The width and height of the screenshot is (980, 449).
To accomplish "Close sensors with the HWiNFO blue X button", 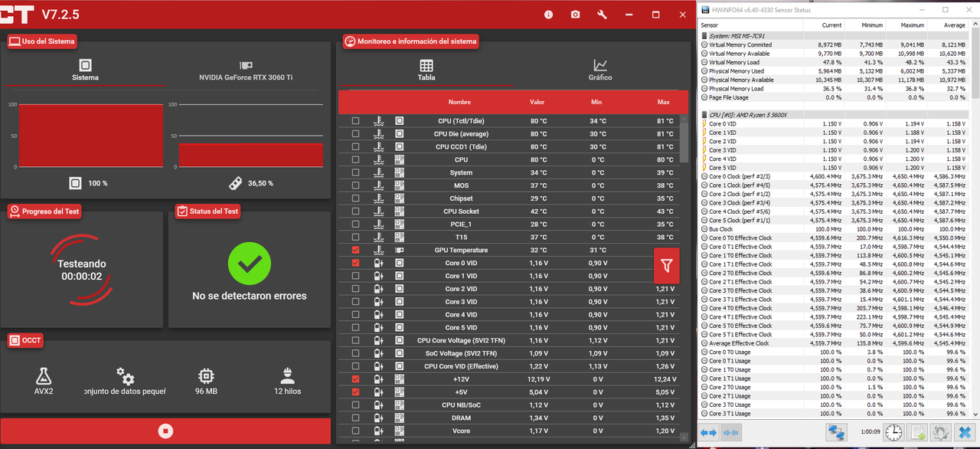I will 965,432.
